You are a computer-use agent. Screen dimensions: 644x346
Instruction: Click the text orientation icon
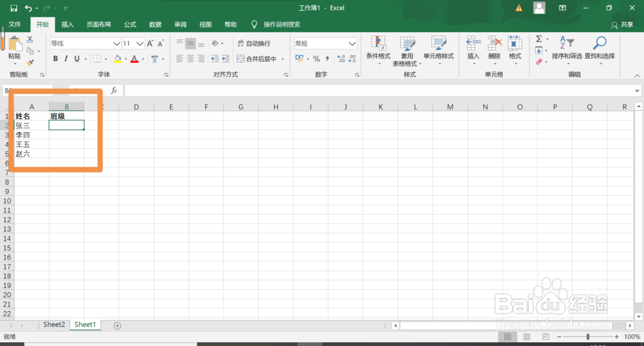(215, 43)
